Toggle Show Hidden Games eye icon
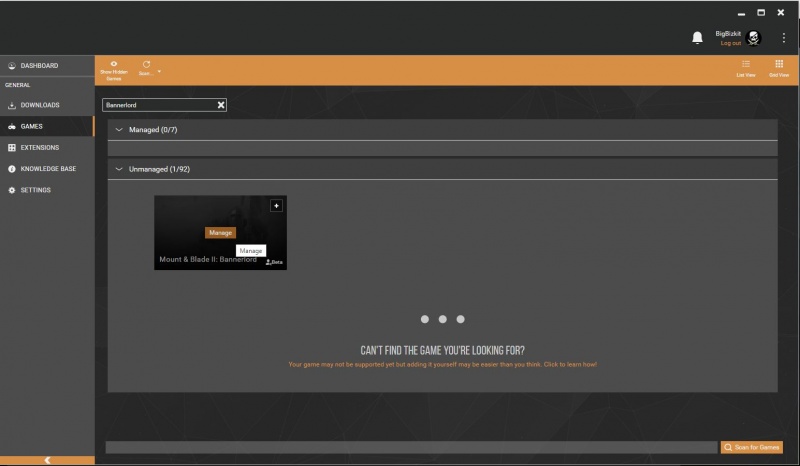The image size is (800, 466). tap(114, 64)
